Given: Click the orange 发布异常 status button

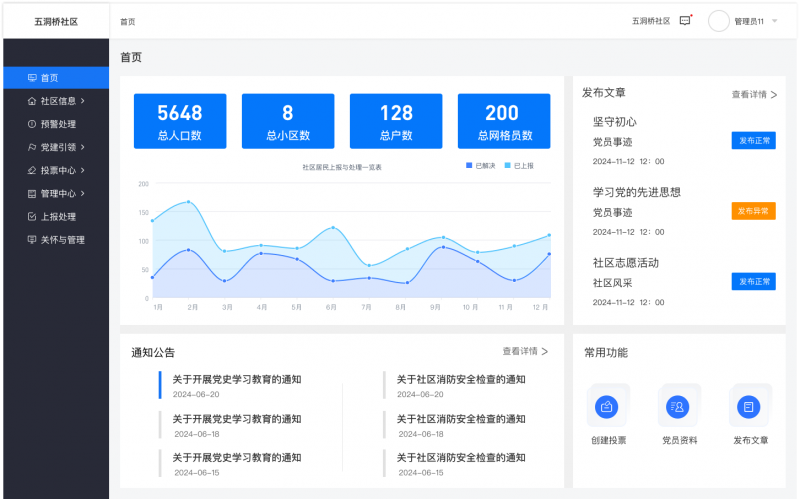Looking at the screenshot, I should 753,211.
